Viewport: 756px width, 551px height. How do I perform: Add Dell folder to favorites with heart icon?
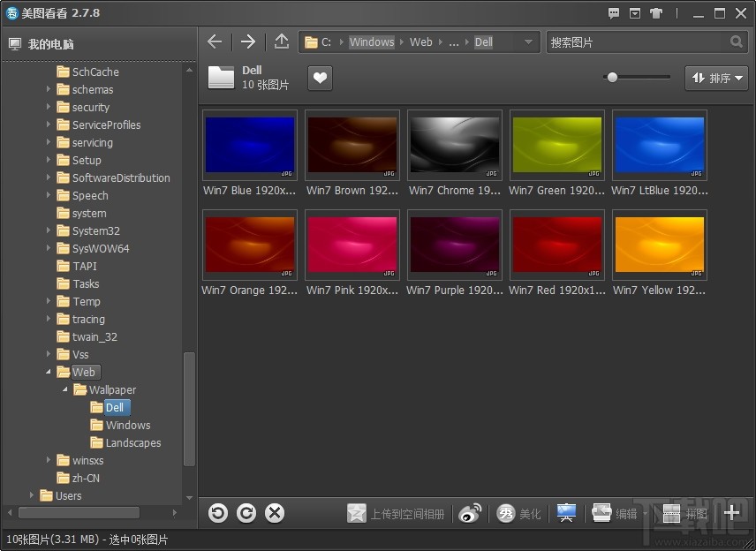tap(320, 79)
